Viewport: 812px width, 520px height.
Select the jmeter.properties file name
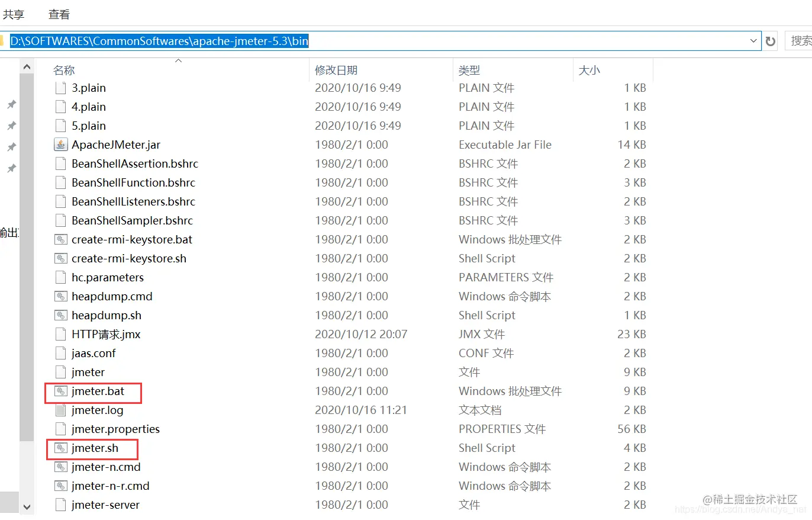tap(116, 429)
